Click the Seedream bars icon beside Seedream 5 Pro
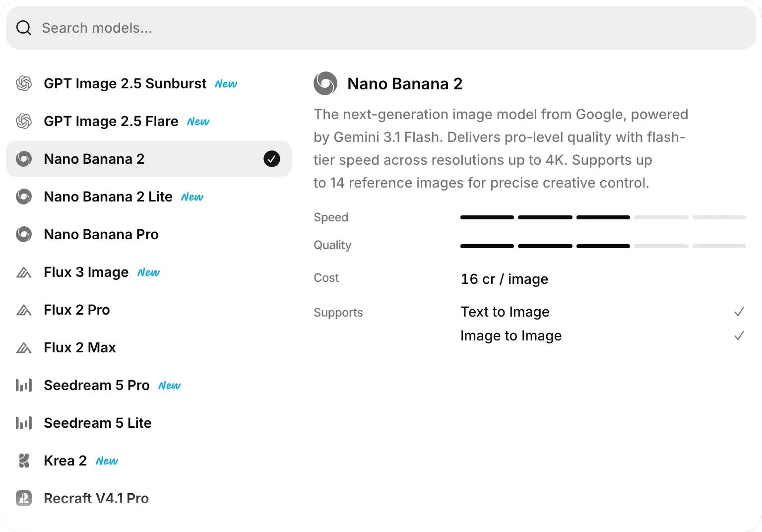 [24, 385]
